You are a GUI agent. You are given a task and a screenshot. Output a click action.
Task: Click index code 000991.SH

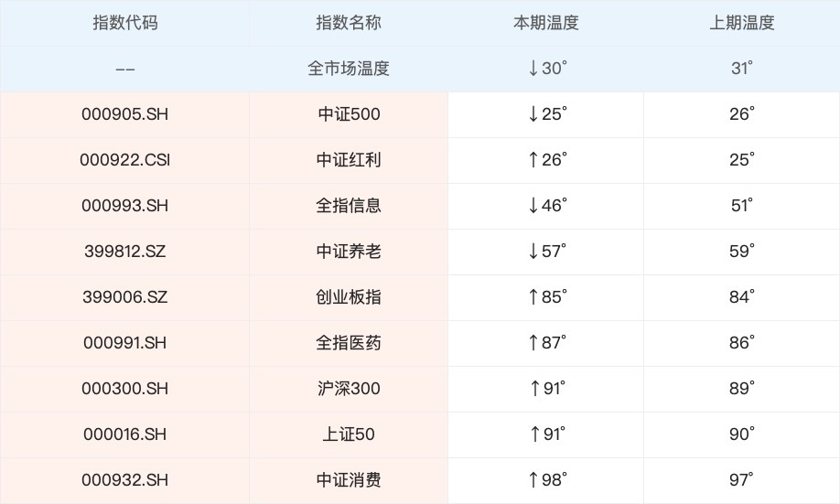(125, 343)
